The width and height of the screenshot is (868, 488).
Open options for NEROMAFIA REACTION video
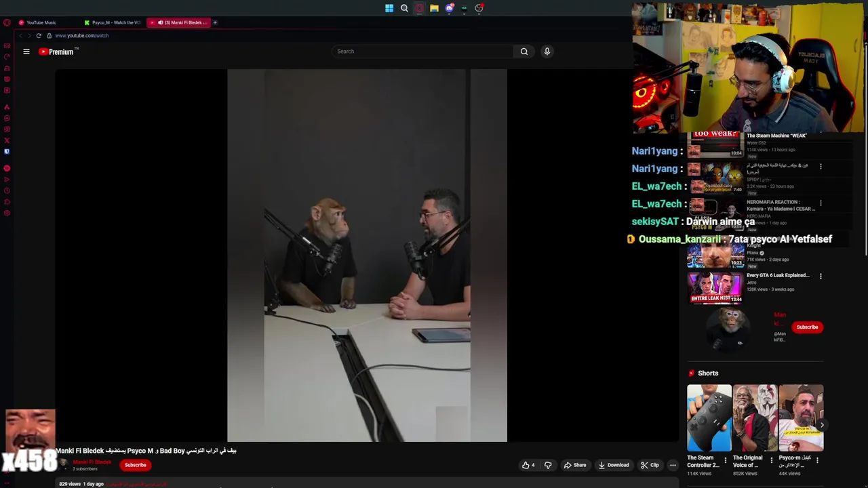tap(821, 203)
